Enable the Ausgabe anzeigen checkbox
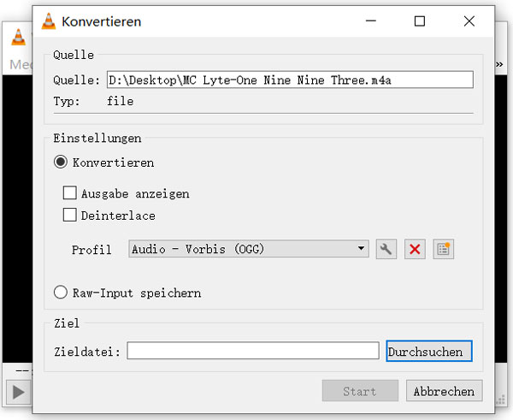 coord(70,193)
